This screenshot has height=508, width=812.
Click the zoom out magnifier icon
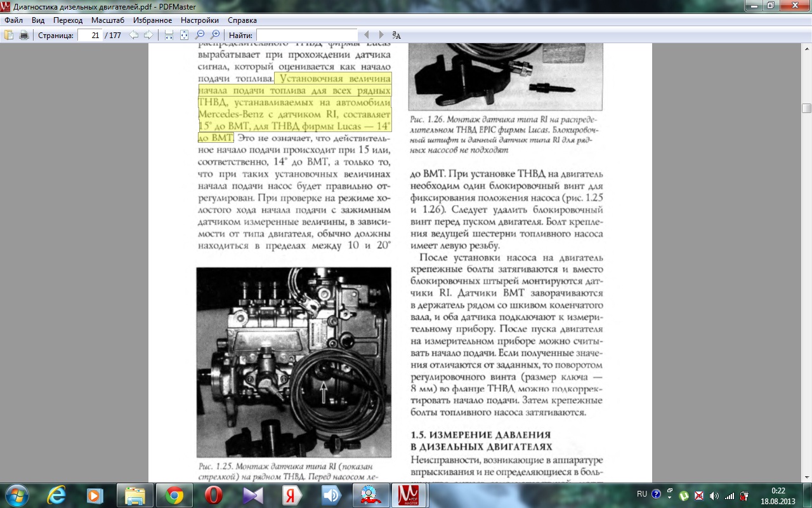(x=199, y=35)
